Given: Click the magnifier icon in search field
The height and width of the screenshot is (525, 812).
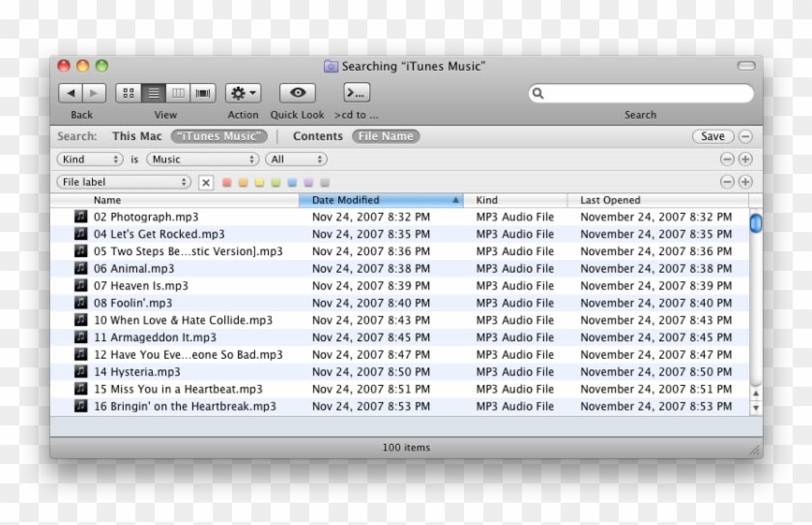Looking at the screenshot, I should point(538,93).
